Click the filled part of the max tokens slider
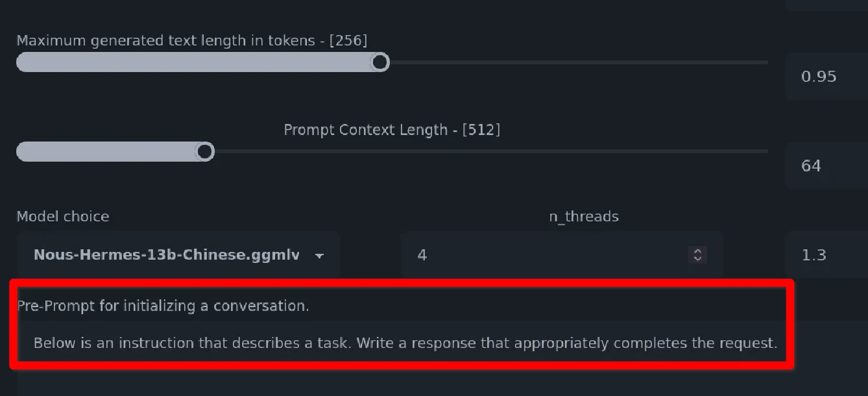Image resolution: width=868 pixels, height=396 pixels. (195, 62)
